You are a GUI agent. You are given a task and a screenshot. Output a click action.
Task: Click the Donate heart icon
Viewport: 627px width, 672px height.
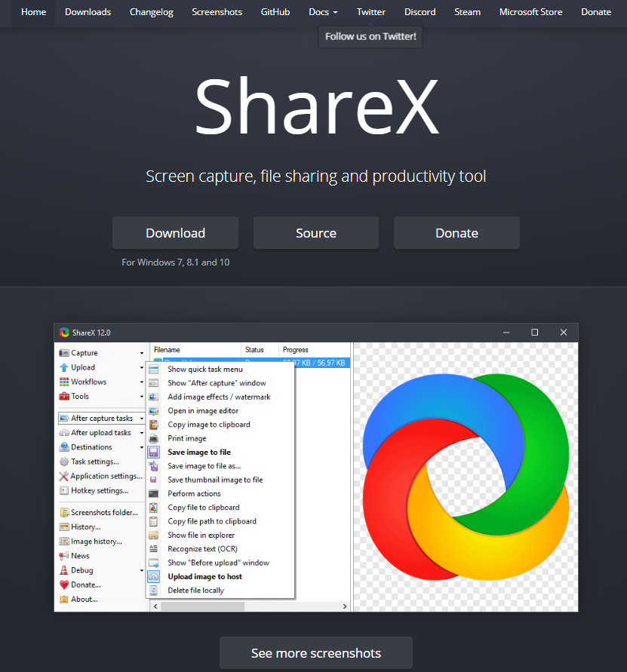[x=64, y=585]
